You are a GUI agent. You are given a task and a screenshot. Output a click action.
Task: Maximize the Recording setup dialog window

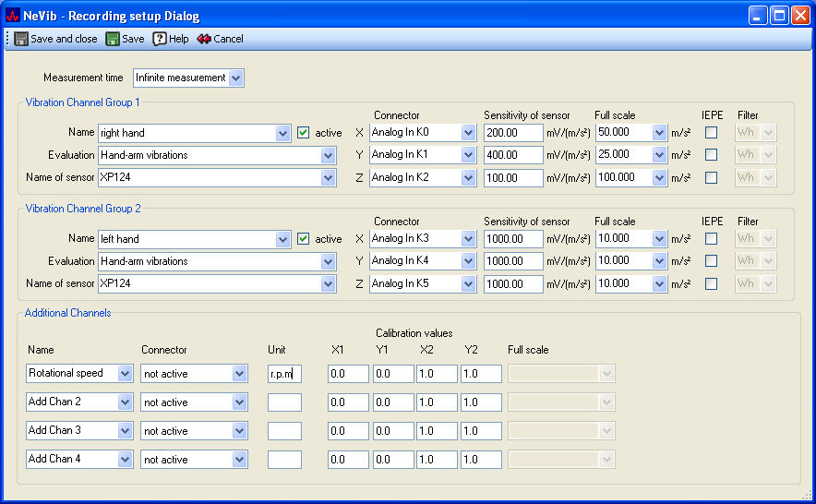778,16
